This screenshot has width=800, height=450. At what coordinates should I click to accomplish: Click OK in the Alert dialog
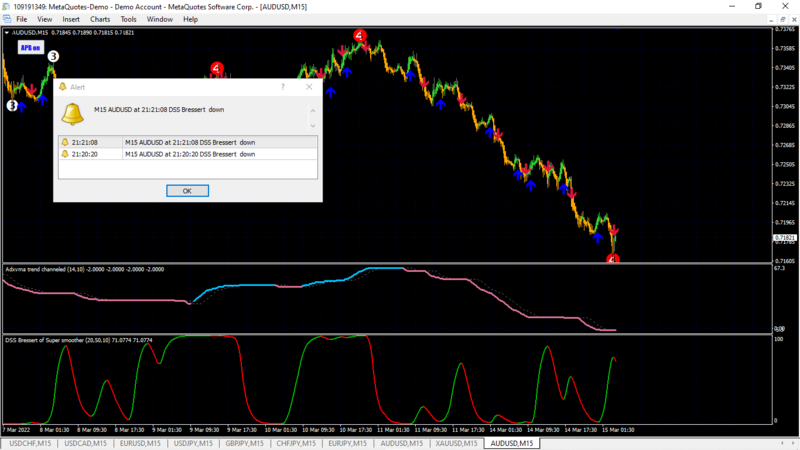(x=187, y=191)
